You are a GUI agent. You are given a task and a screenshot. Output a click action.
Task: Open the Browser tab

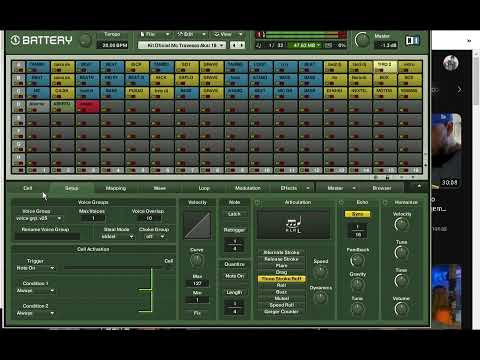(382, 188)
